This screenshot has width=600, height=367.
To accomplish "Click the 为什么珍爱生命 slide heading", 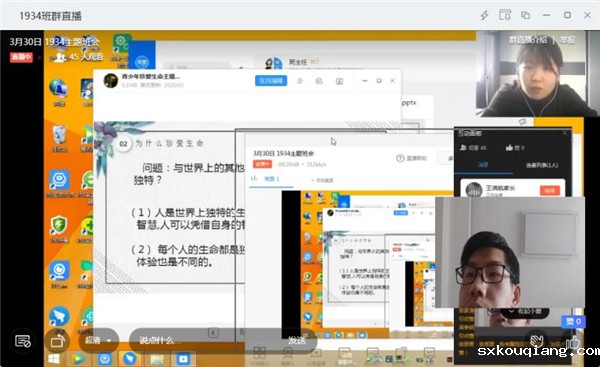I will (x=170, y=144).
